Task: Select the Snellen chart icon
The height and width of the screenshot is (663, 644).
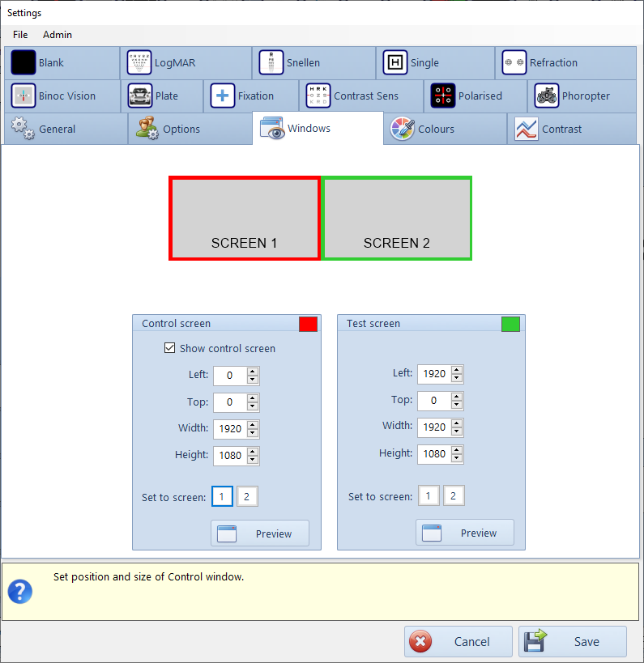Action: 271,63
